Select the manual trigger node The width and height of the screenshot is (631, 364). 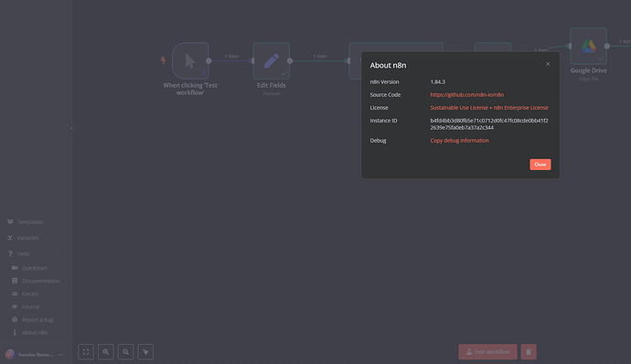pos(190,60)
